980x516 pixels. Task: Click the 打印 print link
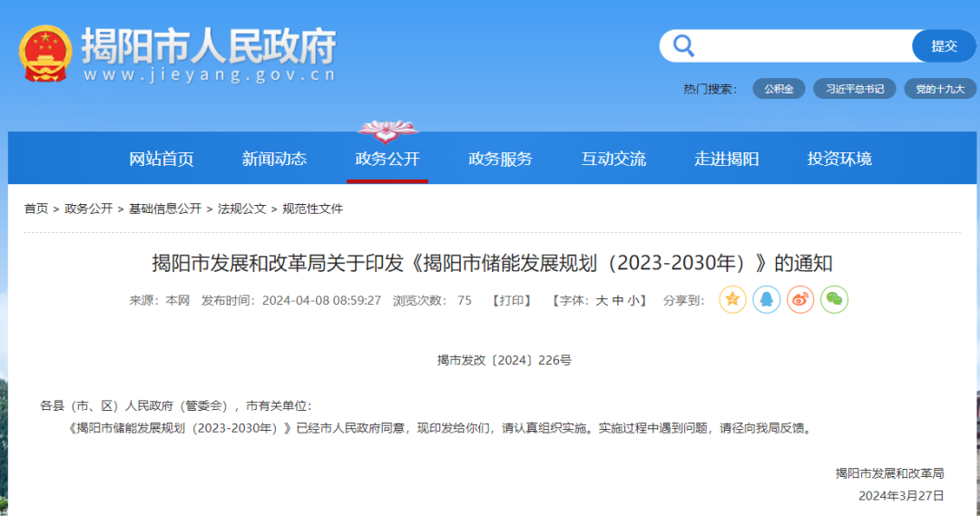tap(512, 300)
